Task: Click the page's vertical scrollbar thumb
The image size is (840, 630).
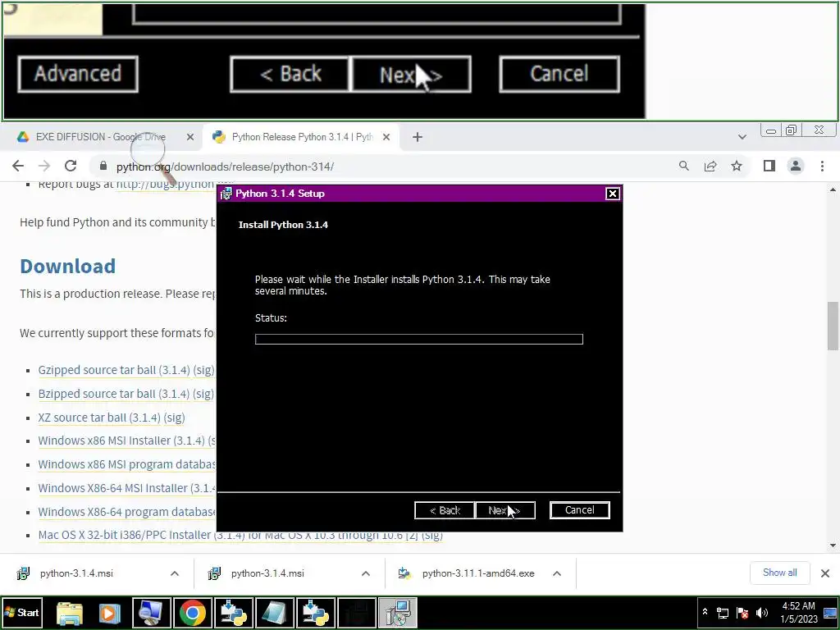Action: (833, 325)
